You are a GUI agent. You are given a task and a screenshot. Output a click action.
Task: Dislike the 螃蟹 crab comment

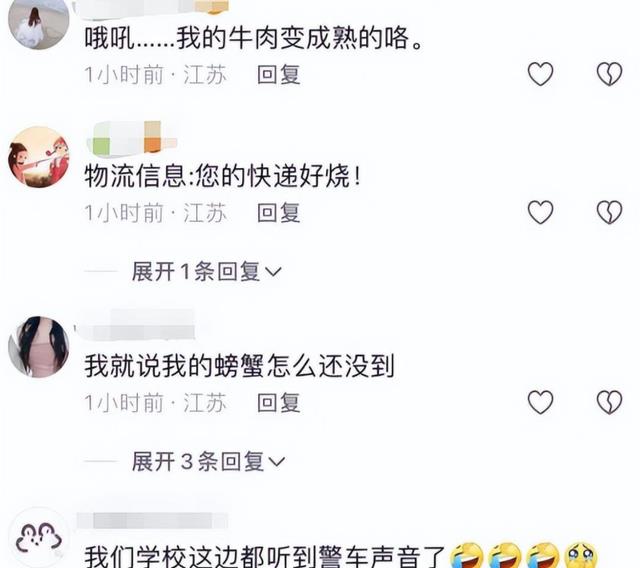(x=609, y=402)
